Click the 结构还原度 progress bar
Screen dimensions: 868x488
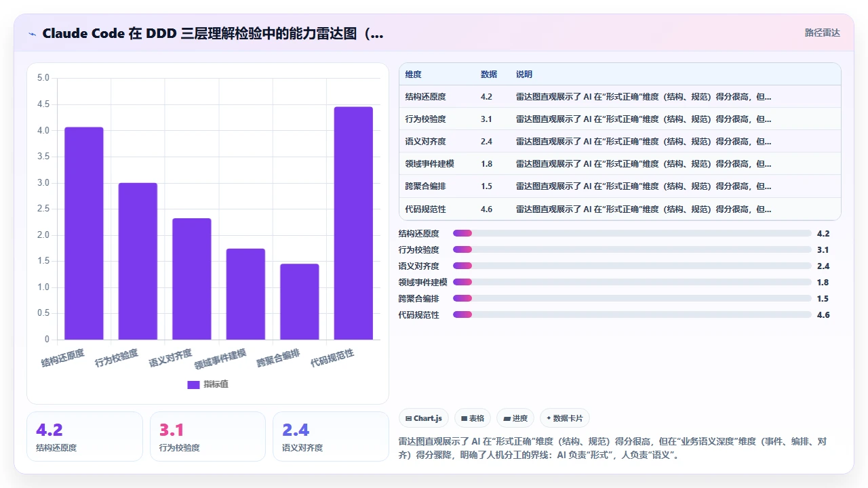(632, 233)
